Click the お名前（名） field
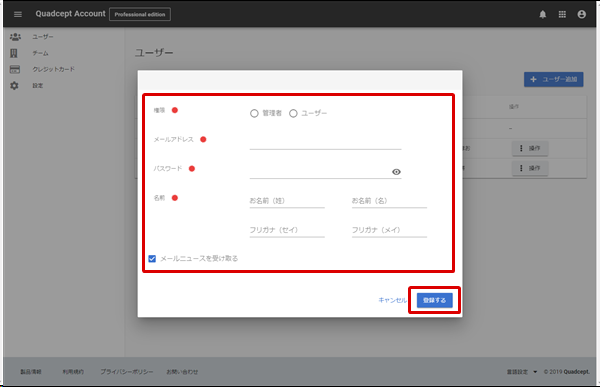Image resolution: width=600 pixels, height=387 pixels. click(389, 201)
